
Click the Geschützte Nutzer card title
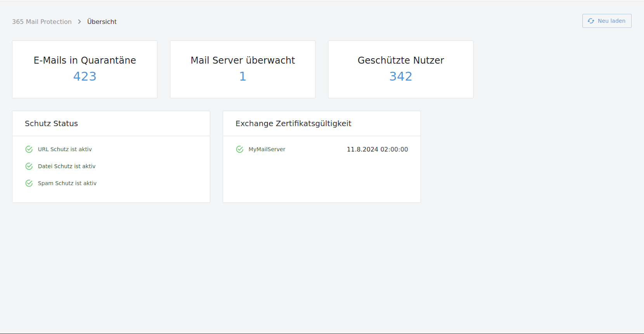400,60
